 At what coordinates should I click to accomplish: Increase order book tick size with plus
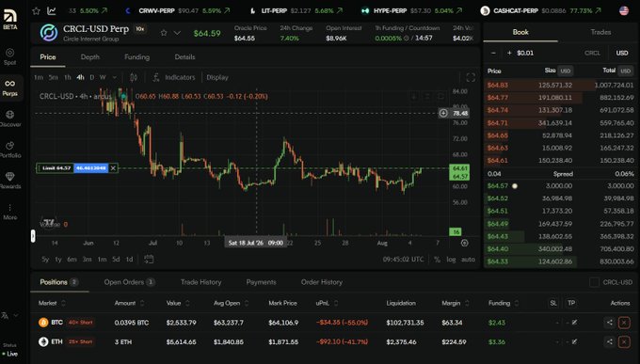coord(509,53)
